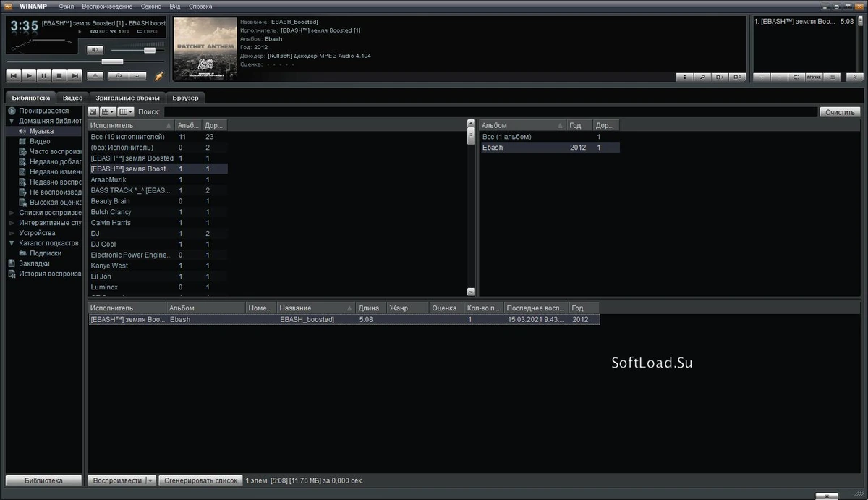The height and width of the screenshot is (500, 868).
Task: Switch to the Браузер tab
Action: click(x=185, y=98)
